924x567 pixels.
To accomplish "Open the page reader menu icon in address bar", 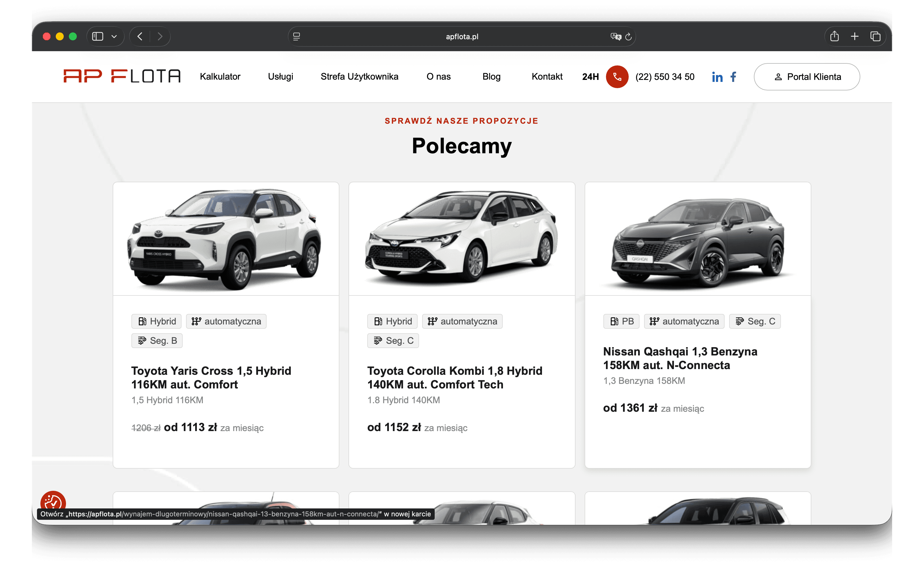I will pos(296,36).
